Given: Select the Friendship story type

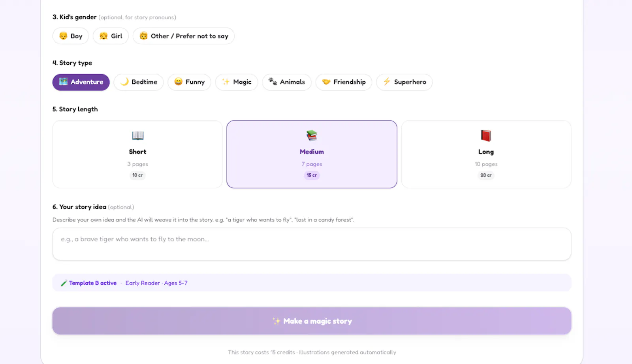Looking at the screenshot, I should 344,82.
